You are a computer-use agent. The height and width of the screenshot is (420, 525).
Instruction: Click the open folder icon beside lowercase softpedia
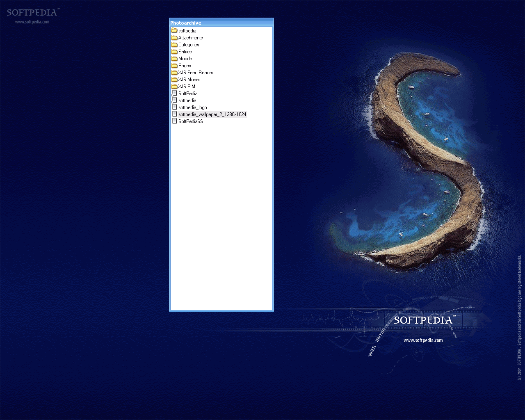(174, 31)
